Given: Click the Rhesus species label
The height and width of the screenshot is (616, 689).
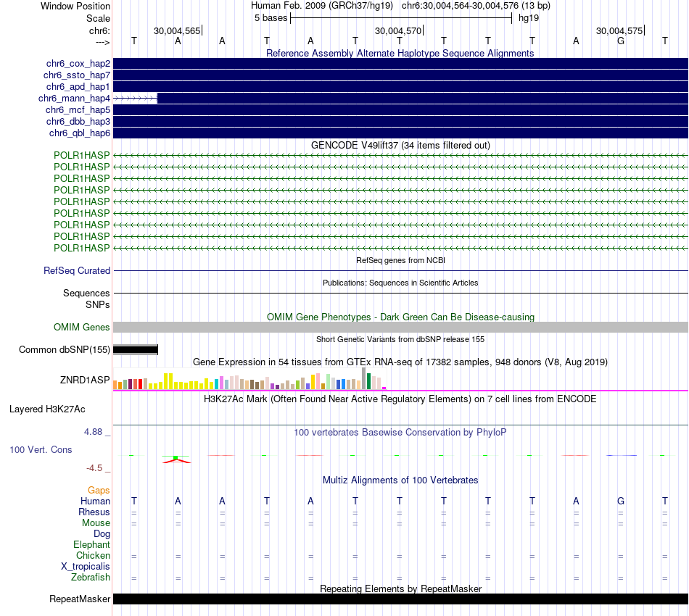Looking at the screenshot, I should 94,512.
